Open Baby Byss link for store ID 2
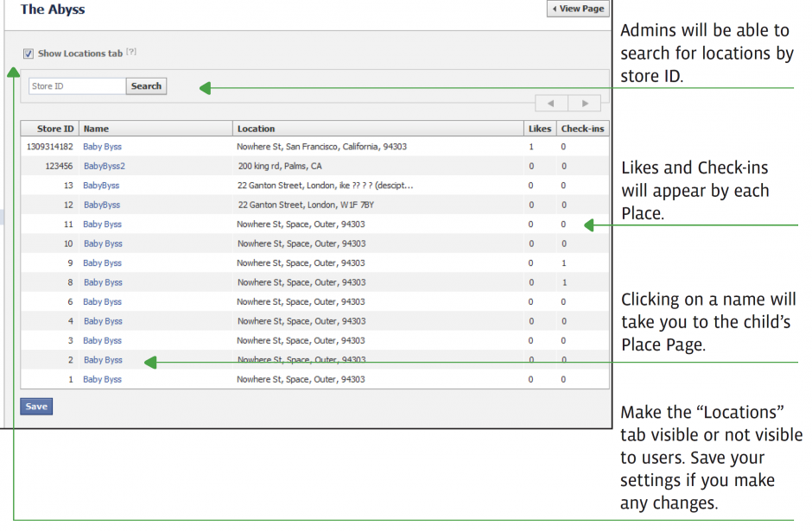 click(103, 360)
